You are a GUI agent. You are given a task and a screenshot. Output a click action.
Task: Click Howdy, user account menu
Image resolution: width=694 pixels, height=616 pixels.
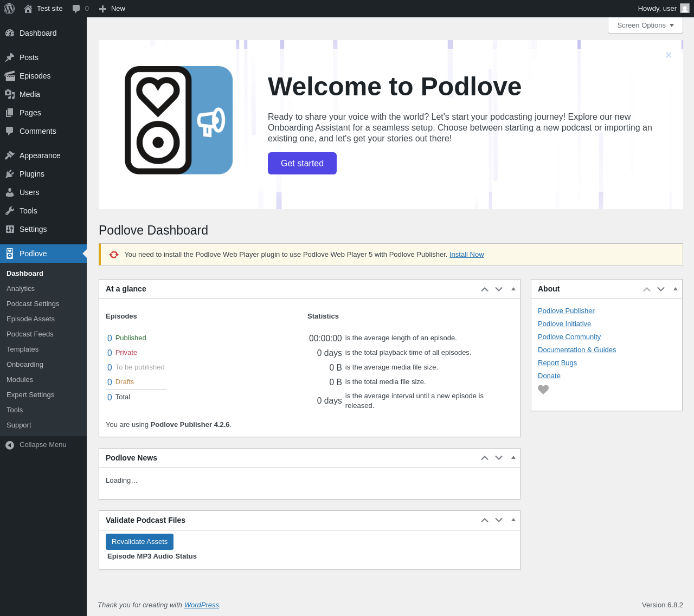[664, 9]
